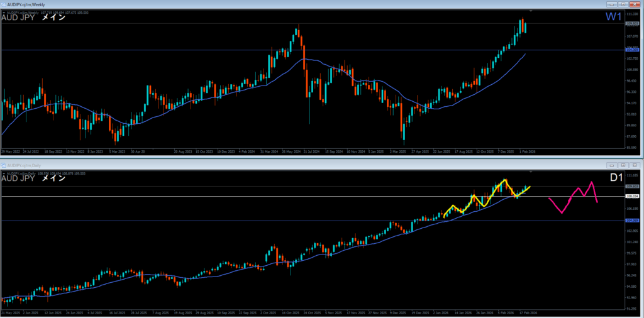Click the weekly chart window icon in title bar

pyautogui.click(x=3, y=4)
